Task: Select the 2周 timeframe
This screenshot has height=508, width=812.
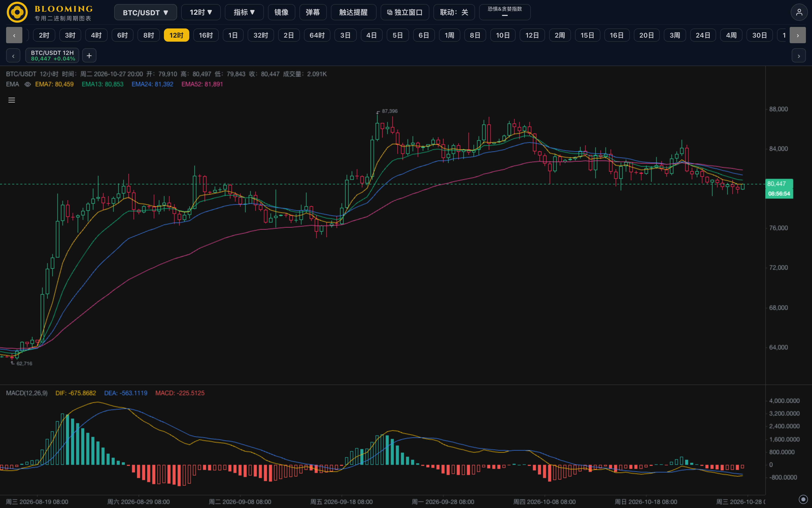Action: 560,35
